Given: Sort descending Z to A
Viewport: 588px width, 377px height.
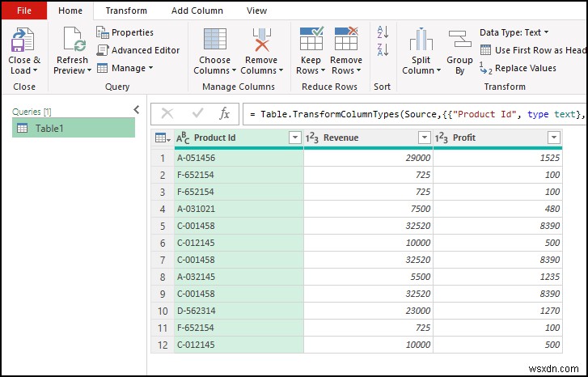Looking at the screenshot, I should pyautogui.click(x=383, y=50).
